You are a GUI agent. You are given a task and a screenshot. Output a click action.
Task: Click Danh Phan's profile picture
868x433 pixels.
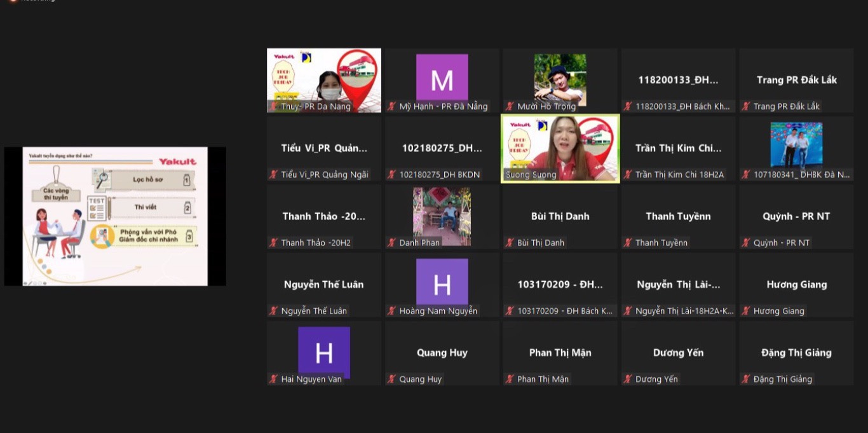coord(442,216)
